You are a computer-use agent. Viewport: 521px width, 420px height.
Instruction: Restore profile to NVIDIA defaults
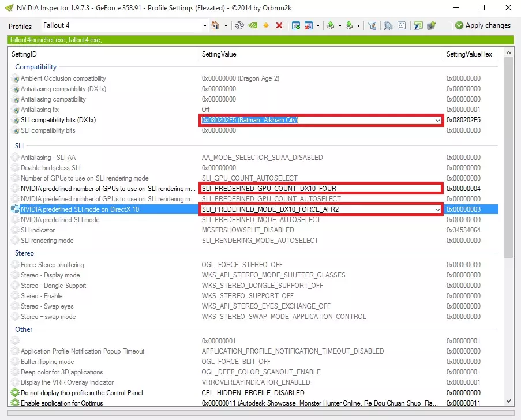[x=253, y=25]
